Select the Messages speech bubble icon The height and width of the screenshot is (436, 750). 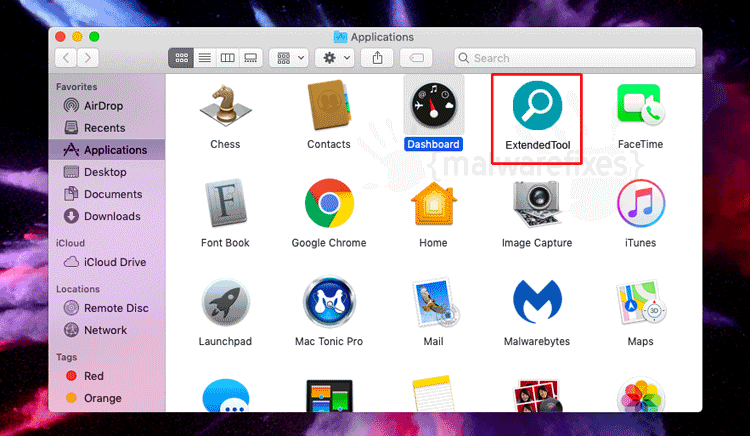226,395
